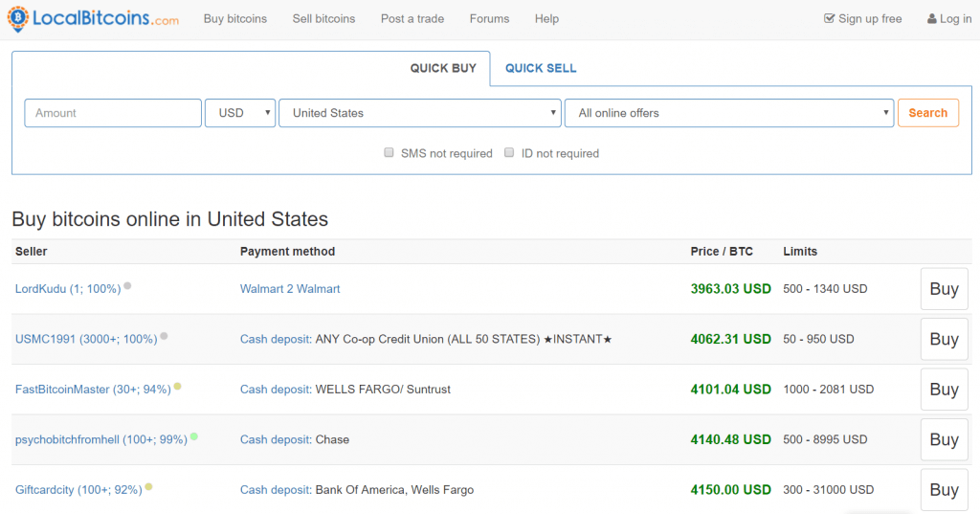The image size is (980, 514).
Task: Open the Help menu item
Action: pyautogui.click(x=546, y=19)
